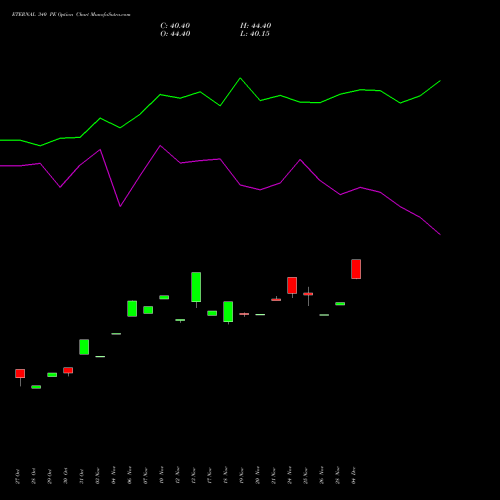Click the "29 Oct" date axis label
Screen dimensions: 500x500
point(50,476)
